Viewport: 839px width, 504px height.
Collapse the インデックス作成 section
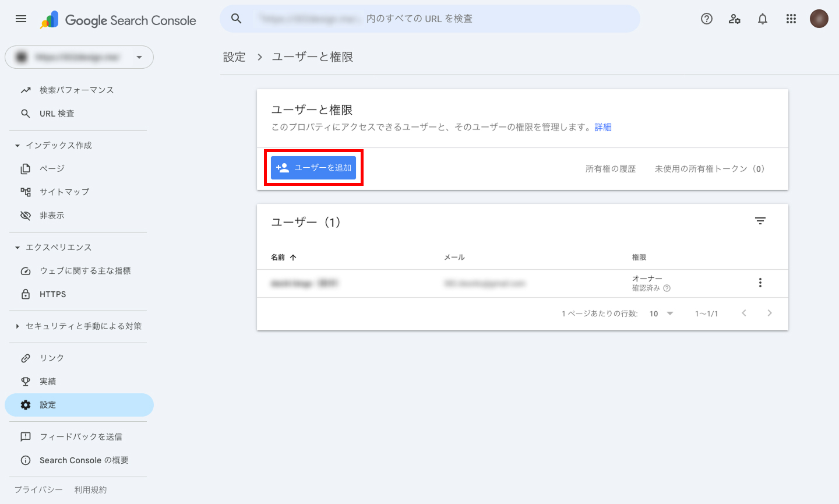click(x=17, y=146)
